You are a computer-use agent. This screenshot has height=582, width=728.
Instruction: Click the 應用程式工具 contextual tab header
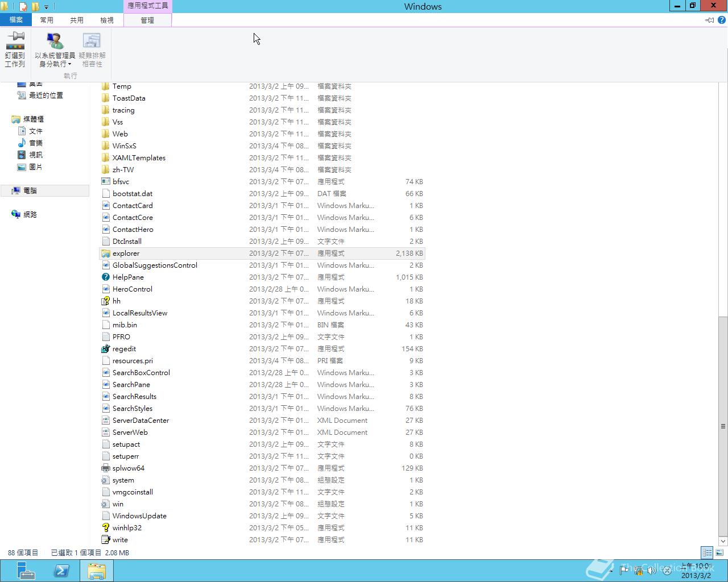(x=147, y=6)
